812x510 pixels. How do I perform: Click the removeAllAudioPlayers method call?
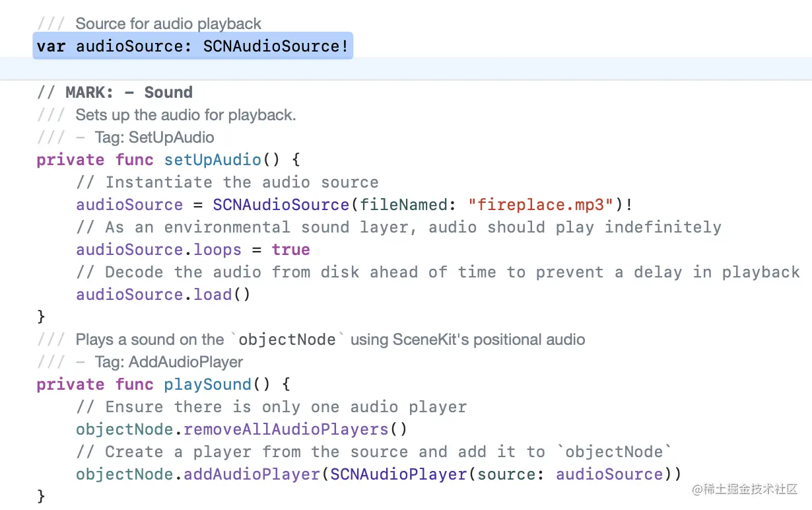coord(286,429)
